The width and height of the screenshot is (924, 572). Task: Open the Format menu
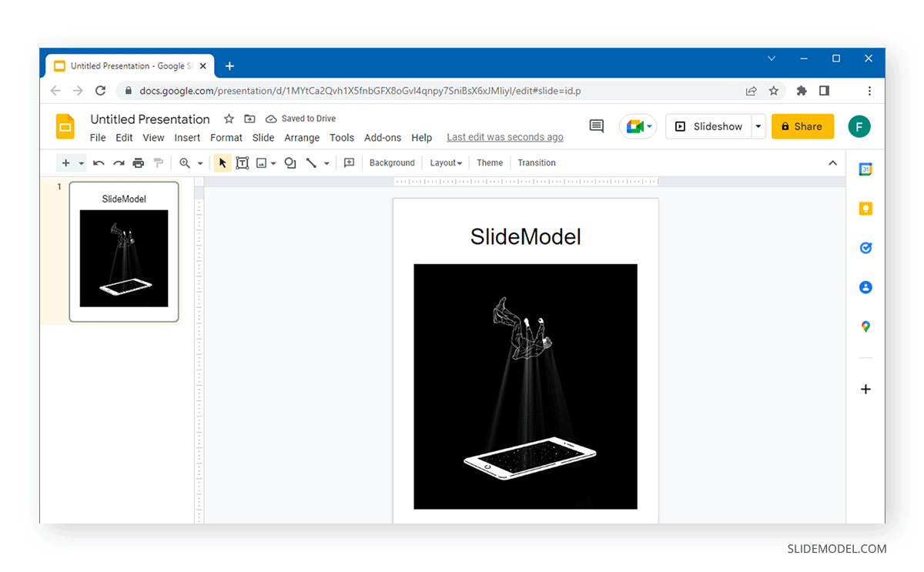point(226,138)
